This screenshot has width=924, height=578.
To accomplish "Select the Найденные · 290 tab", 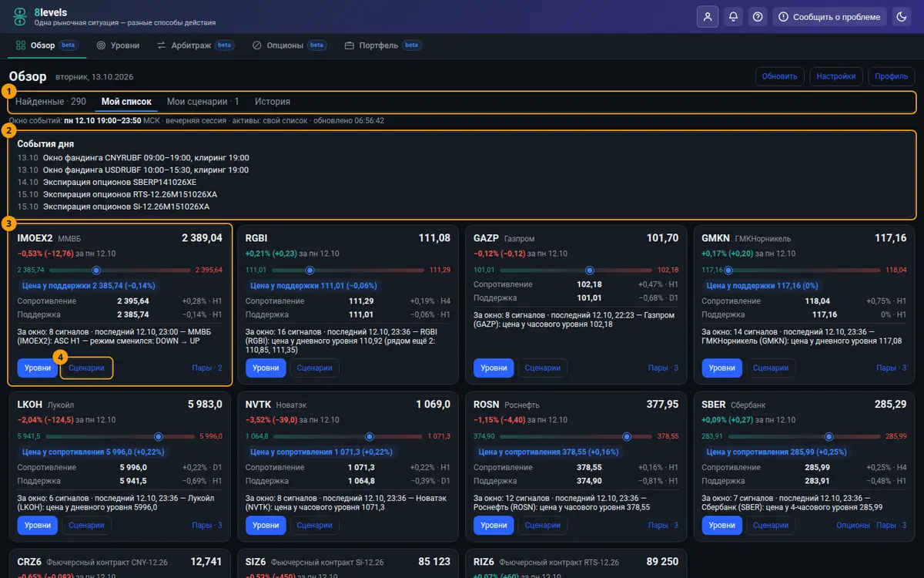I will [x=51, y=102].
